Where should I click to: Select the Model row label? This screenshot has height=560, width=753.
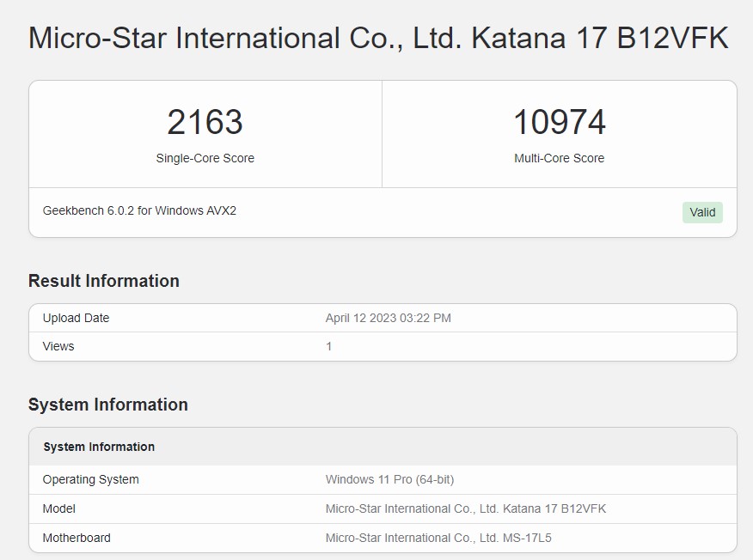tap(59, 508)
